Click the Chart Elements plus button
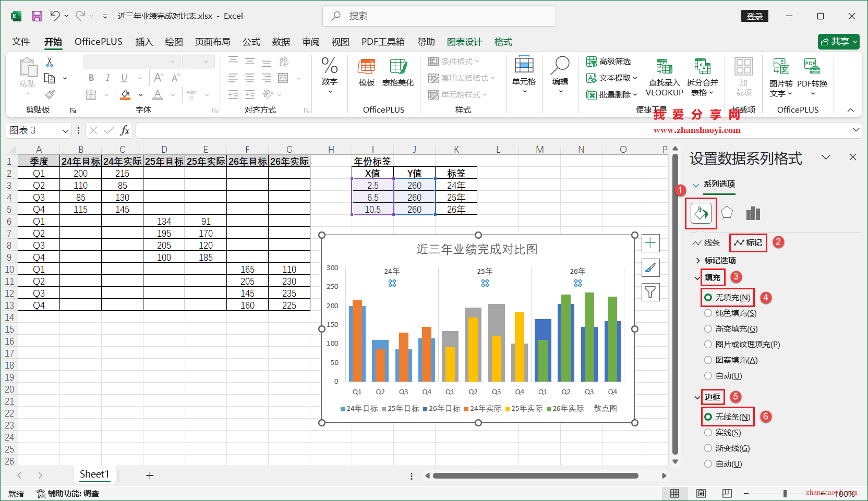The image size is (868, 501). click(x=650, y=243)
